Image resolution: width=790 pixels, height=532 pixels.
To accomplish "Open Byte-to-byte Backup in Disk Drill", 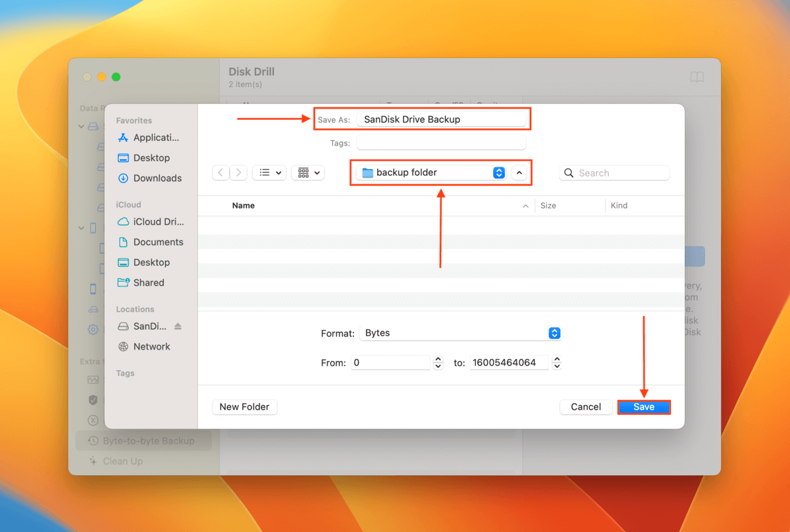I will [142, 441].
